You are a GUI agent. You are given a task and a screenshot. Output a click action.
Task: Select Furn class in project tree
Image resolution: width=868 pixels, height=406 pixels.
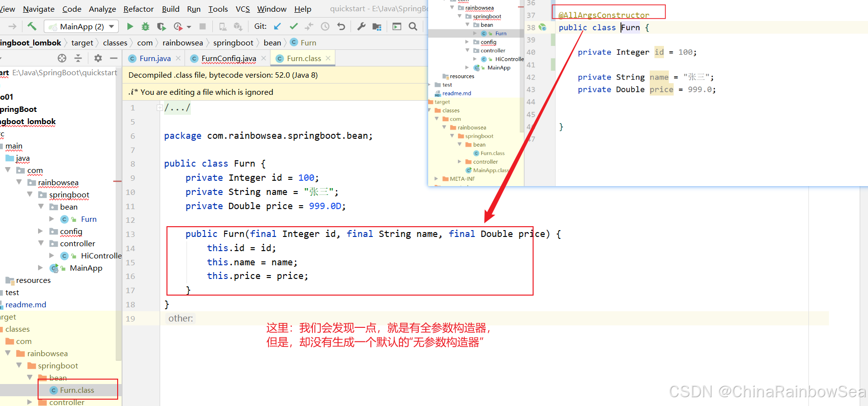point(88,219)
